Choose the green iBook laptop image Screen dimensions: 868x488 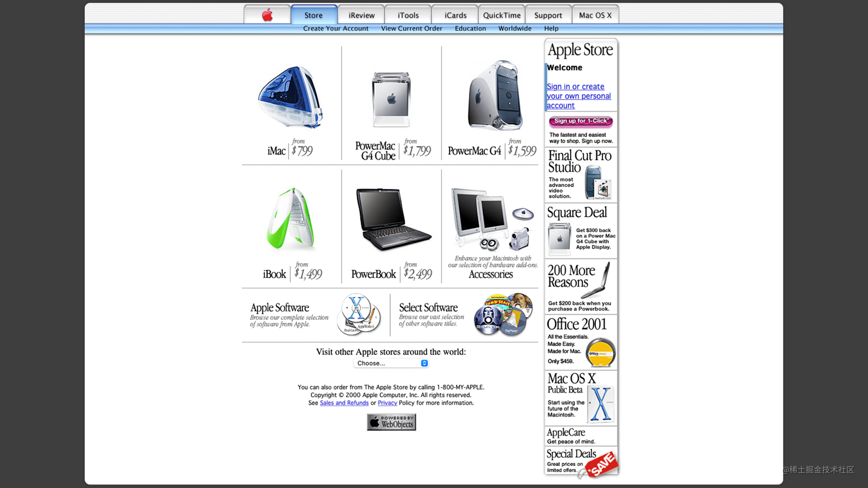[x=291, y=219]
